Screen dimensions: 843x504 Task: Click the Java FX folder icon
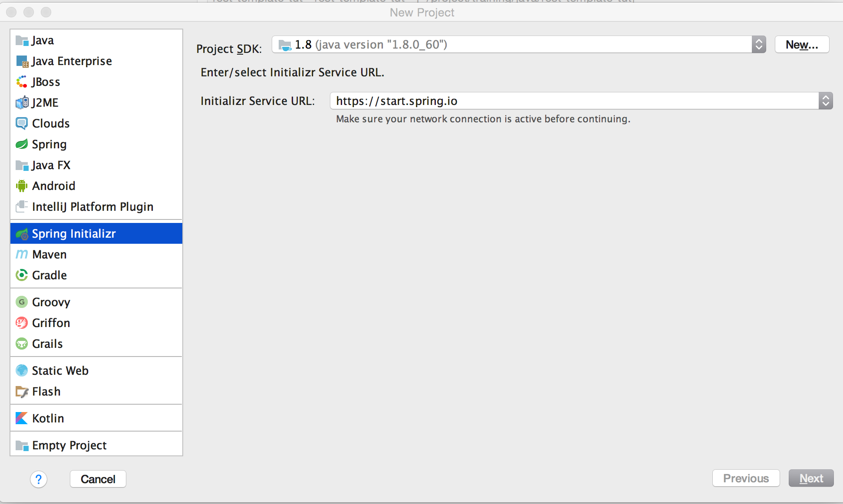pyautogui.click(x=22, y=165)
